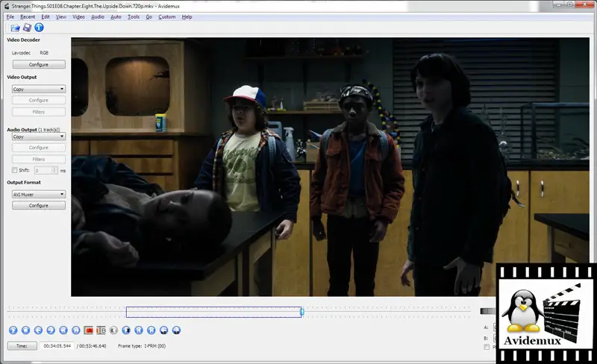Search next black frame
Screen dimensions: 597x364
point(126,330)
